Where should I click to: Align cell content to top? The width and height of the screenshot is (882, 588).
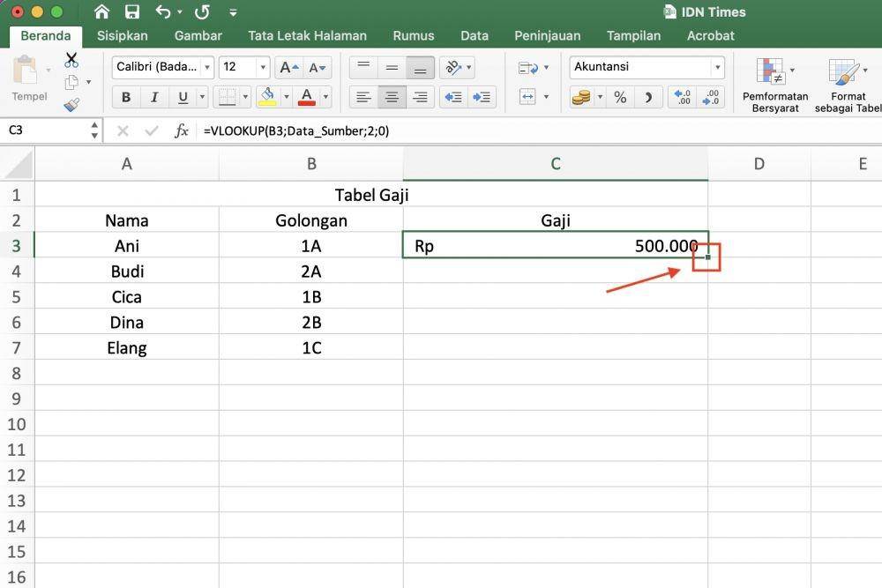tap(364, 68)
